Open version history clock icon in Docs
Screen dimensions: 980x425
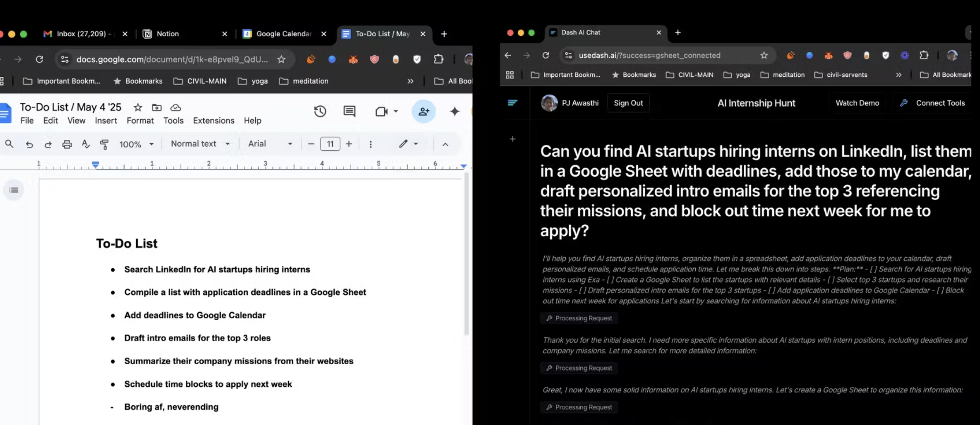(x=320, y=112)
